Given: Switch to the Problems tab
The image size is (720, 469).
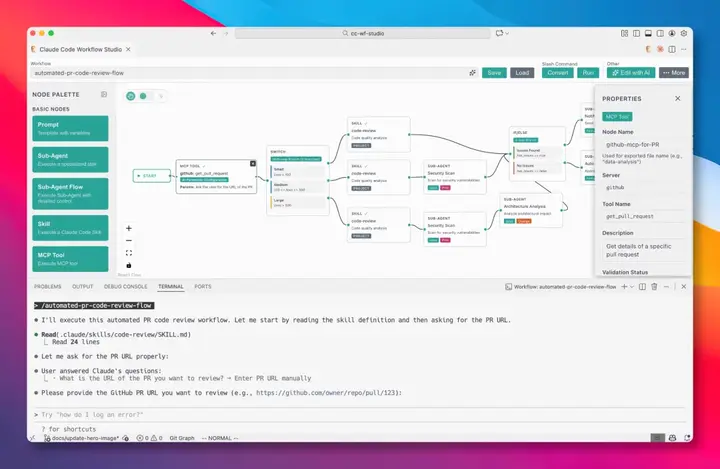Looking at the screenshot, I should click(48, 286).
